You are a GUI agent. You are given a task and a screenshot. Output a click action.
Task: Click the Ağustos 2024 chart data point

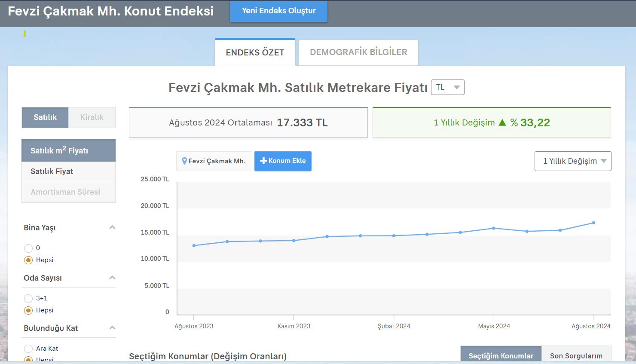(593, 223)
